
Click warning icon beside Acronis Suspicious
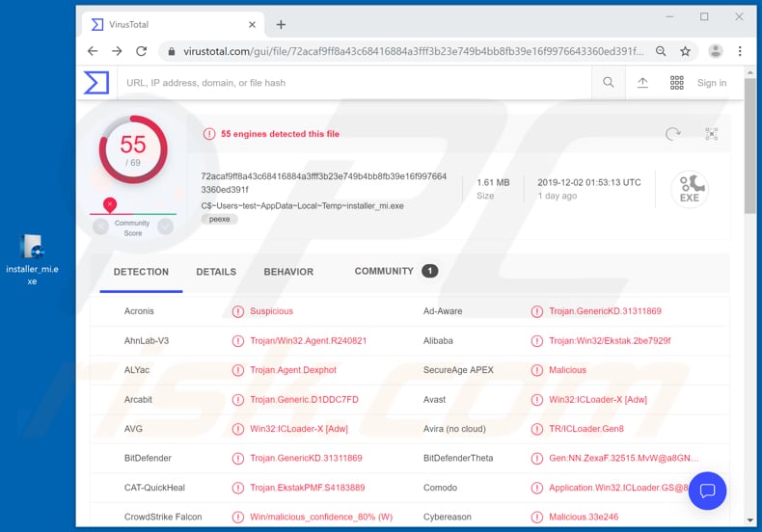(x=237, y=311)
